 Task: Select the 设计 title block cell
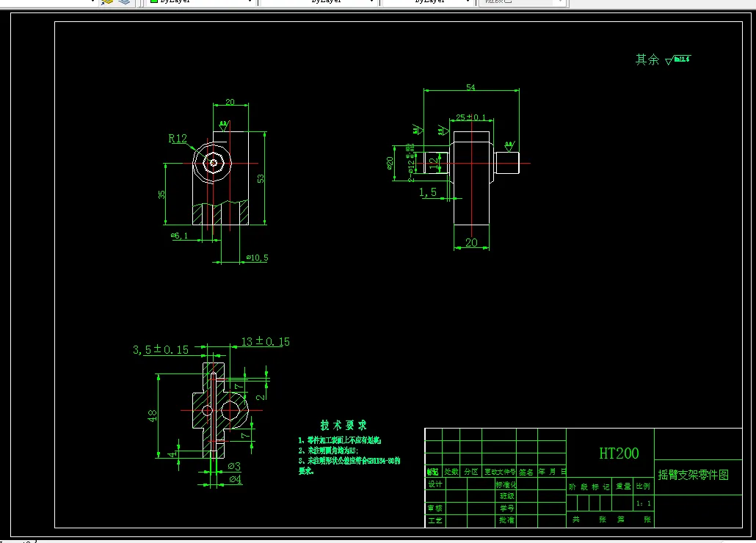coord(435,484)
